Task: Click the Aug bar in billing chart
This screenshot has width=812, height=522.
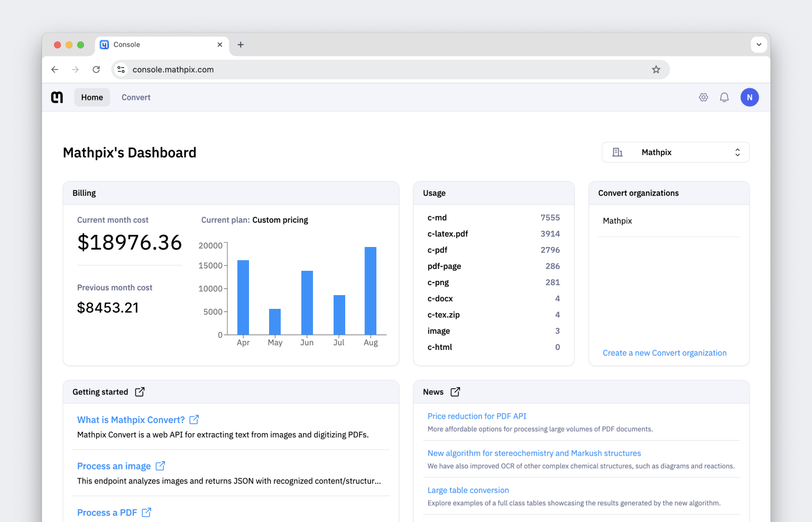Action: coord(371,291)
